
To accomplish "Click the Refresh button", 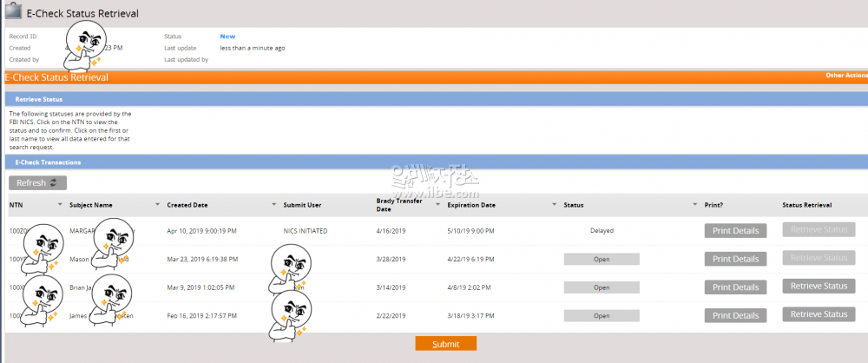I will pyautogui.click(x=37, y=182).
